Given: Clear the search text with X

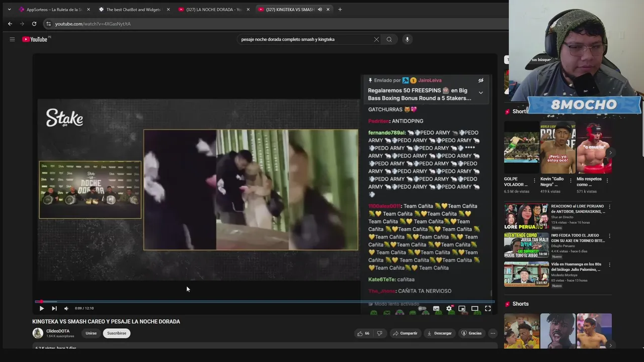Looking at the screenshot, I should tap(376, 39).
